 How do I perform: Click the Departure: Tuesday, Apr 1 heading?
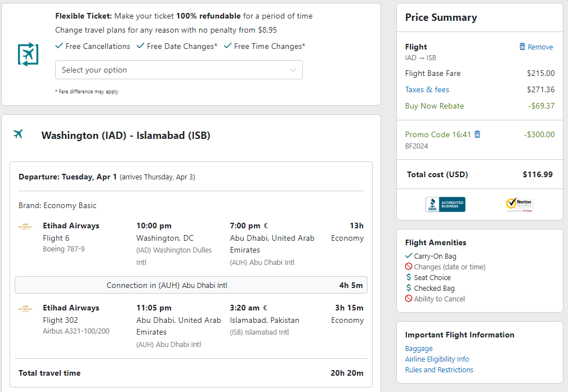tap(68, 177)
